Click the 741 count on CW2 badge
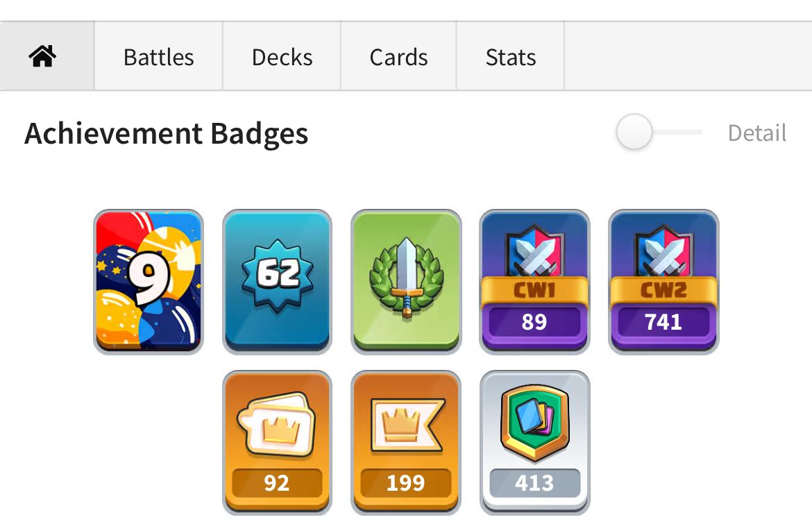This screenshot has height=531, width=812. coord(663,321)
